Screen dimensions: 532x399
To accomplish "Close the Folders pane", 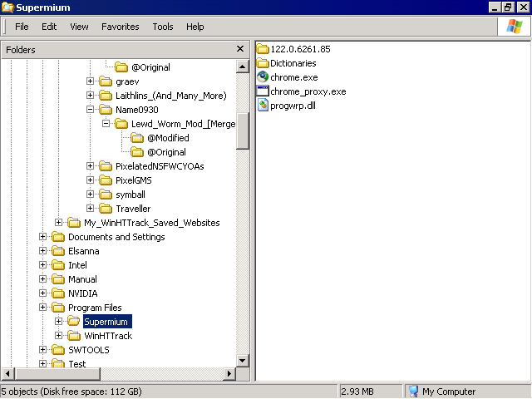I will point(240,49).
